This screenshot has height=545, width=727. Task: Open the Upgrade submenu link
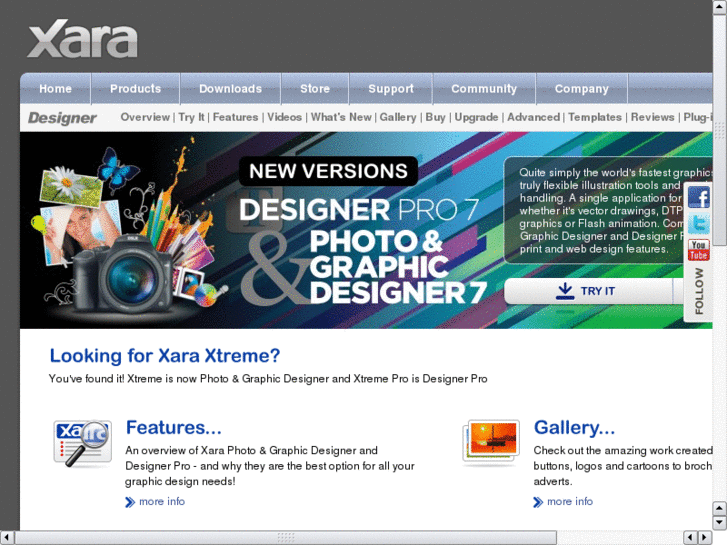coord(476,117)
